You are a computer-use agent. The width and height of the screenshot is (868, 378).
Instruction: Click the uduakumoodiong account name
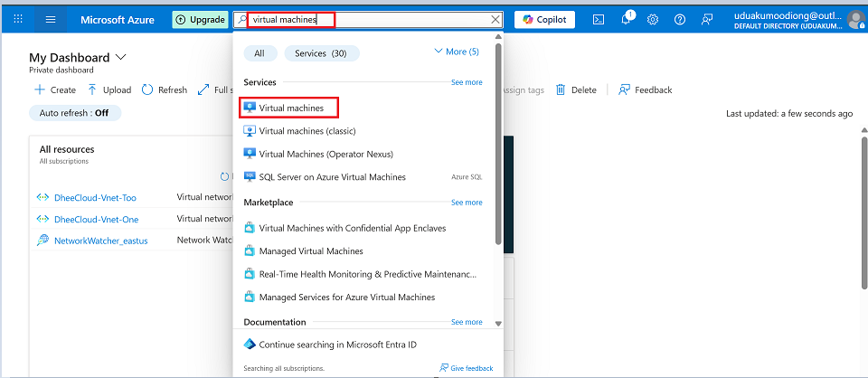click(x=788, y=16)
